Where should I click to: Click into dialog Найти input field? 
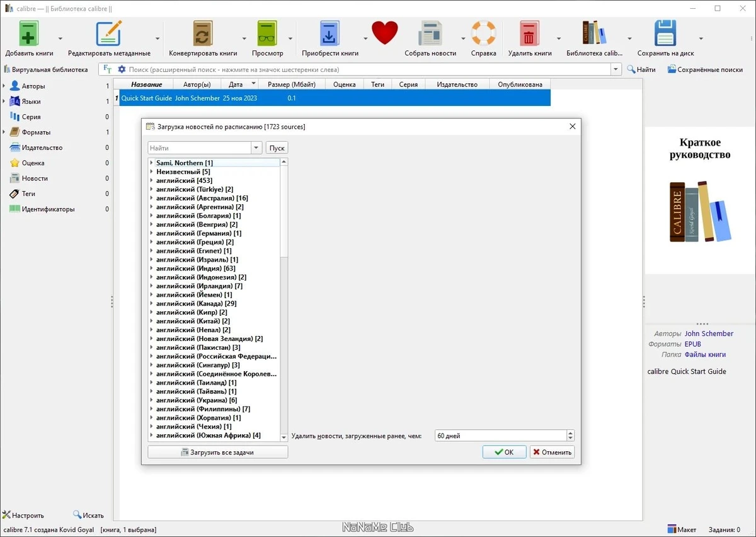coord(200,148)
